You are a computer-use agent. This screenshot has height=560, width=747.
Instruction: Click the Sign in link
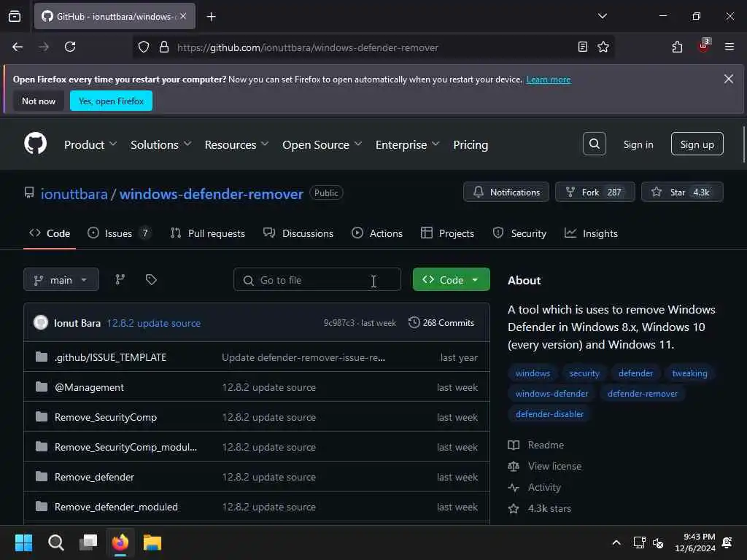(x=638, y=144)
